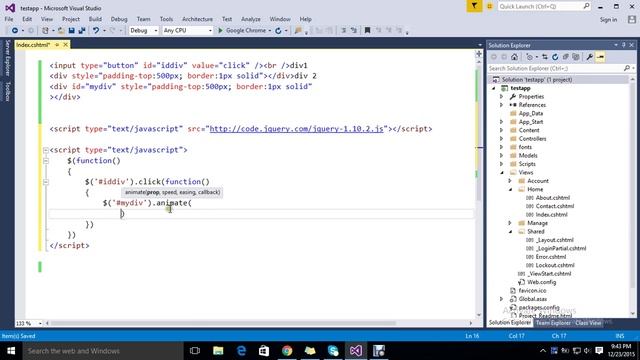Viewport: 640px width, 360px height.
Task: Click the Comment selected lines icon
Action: pyautogui.click(x=344, y=31)
